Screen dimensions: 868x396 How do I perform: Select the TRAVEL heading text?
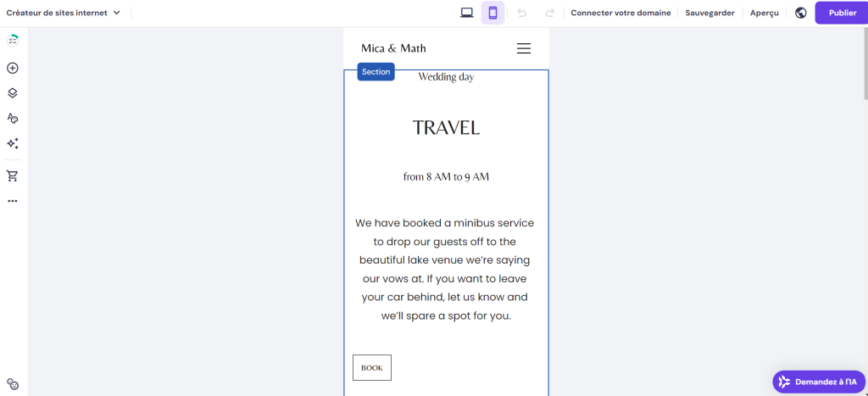(446, 128)
